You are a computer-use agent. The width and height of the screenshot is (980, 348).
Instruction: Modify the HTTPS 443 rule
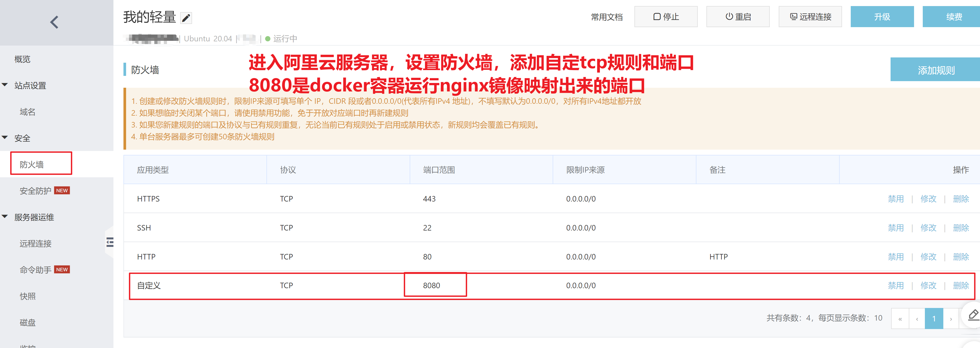pyautogui.click(x=928, y=199)
